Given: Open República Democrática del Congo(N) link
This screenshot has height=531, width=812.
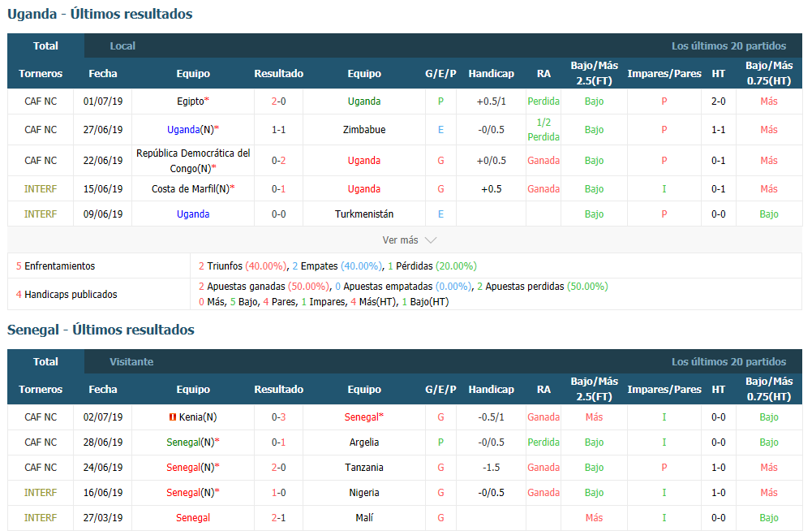Looking at the screenshot, I should (192, 161).
